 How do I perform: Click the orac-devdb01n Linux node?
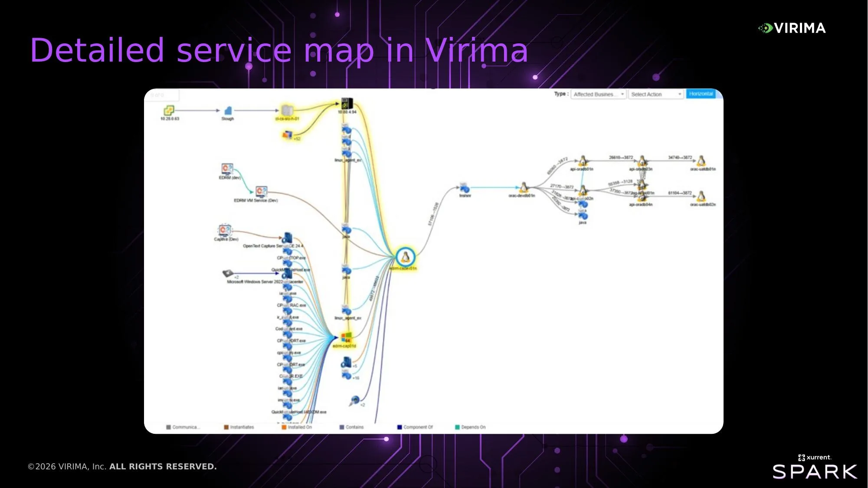pyautogui.click(x=524, y=187)
